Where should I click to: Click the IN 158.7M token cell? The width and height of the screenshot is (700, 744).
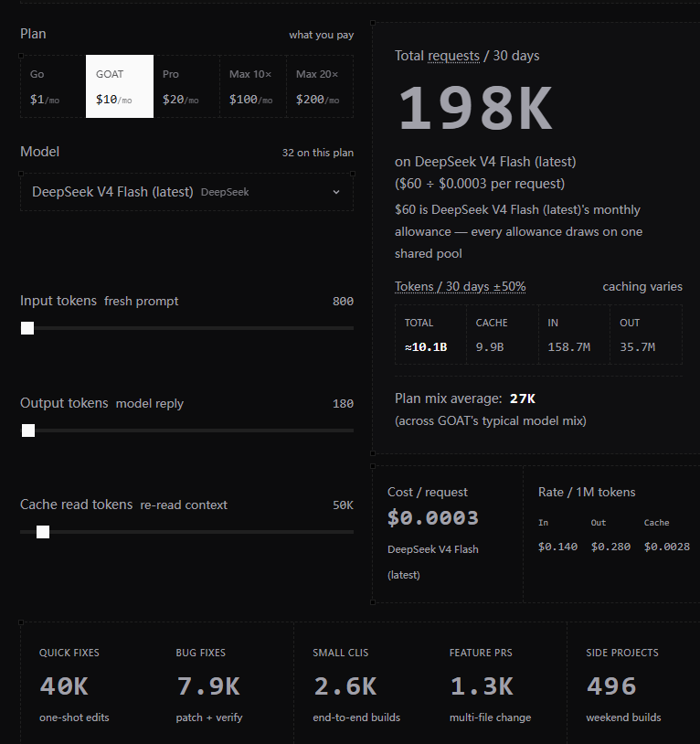click(574, 335)
